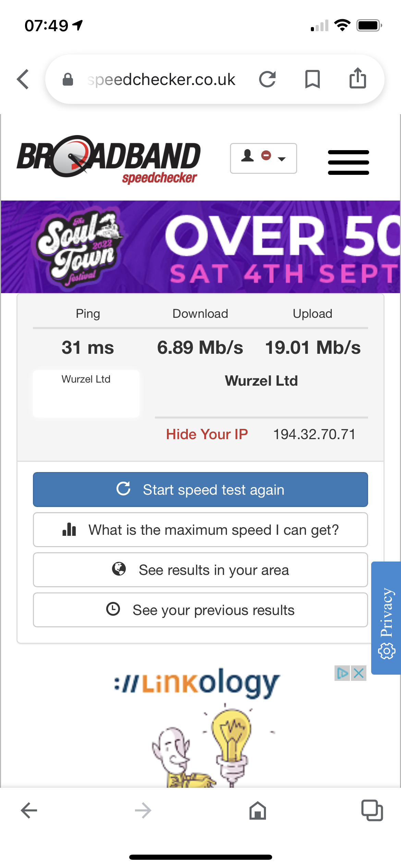
Task: Open the Privacy settings side tab
Action: coord(386,618)
